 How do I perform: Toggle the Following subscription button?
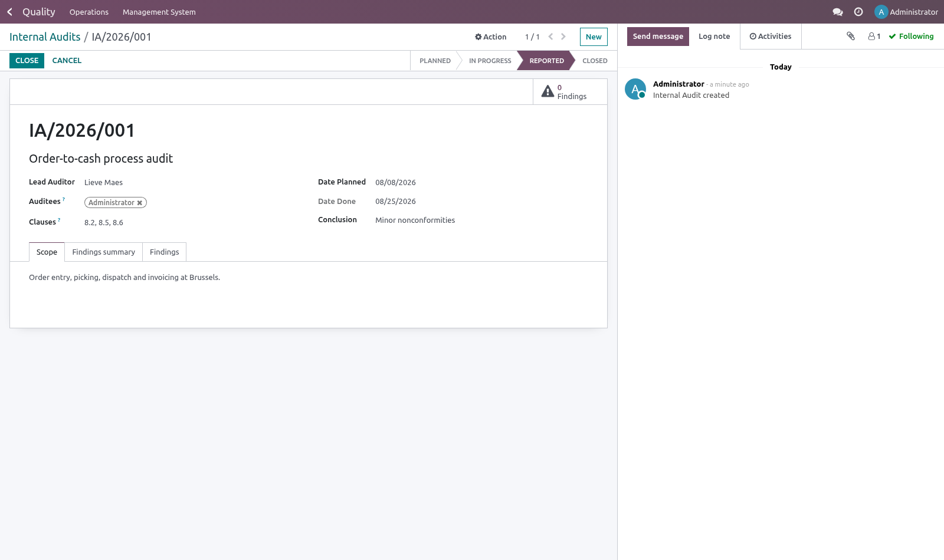click(x=912, y=37)
